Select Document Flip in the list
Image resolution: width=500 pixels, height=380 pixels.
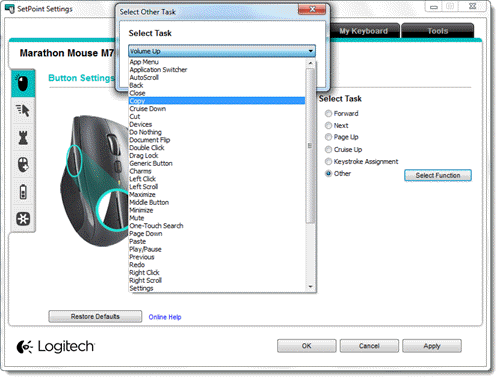[217, 140]
